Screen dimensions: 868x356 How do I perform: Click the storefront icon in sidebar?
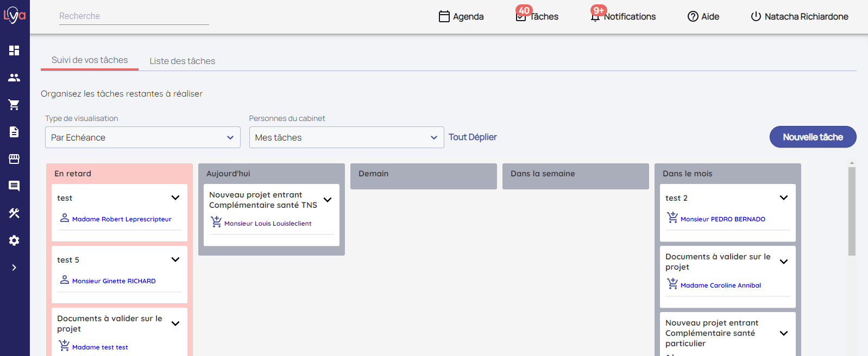click(14, 159)
